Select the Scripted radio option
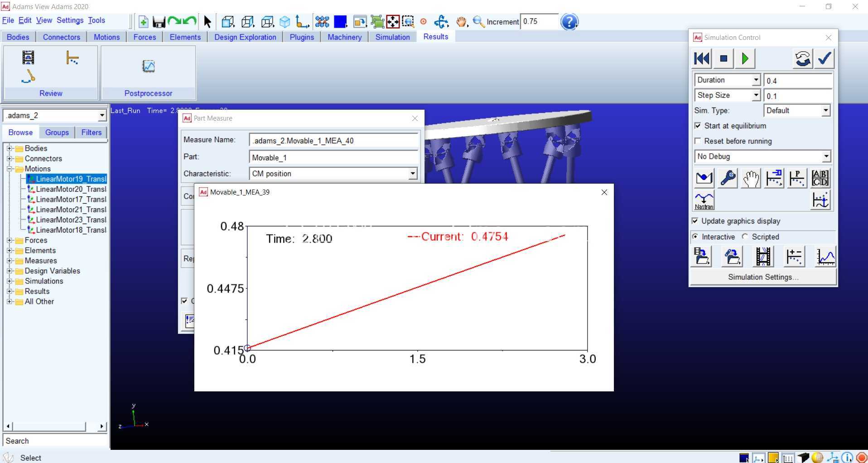This screenshot has height=463, width=868. 745,237
